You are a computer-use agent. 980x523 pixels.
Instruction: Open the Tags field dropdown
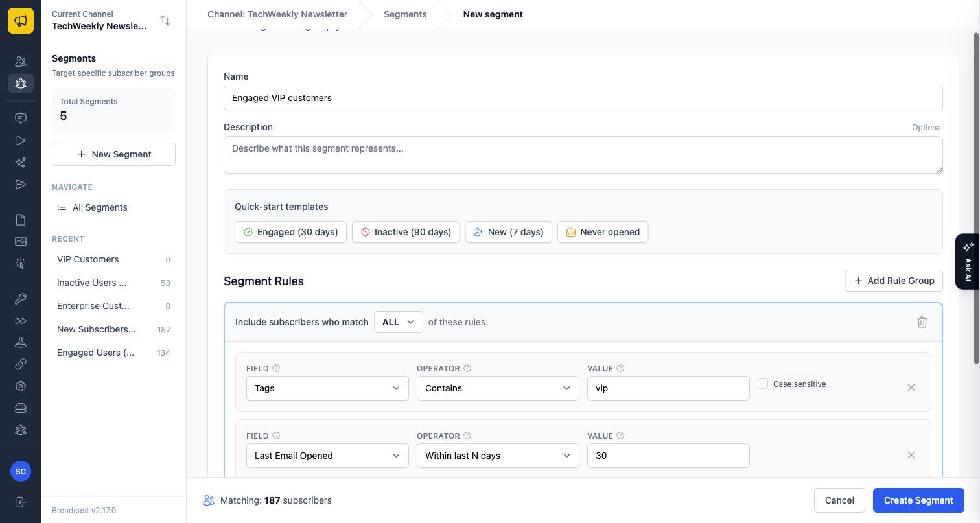tap(327, 388)
